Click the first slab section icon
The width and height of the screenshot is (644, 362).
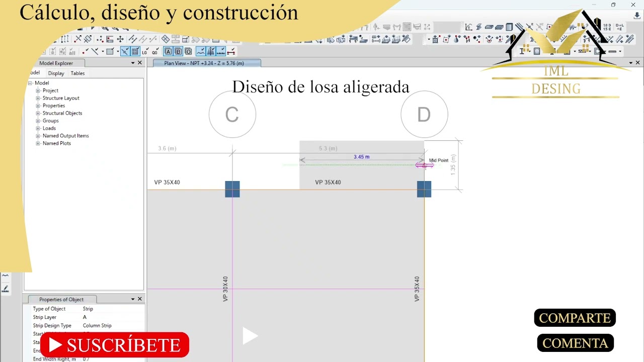pos(489,27)
